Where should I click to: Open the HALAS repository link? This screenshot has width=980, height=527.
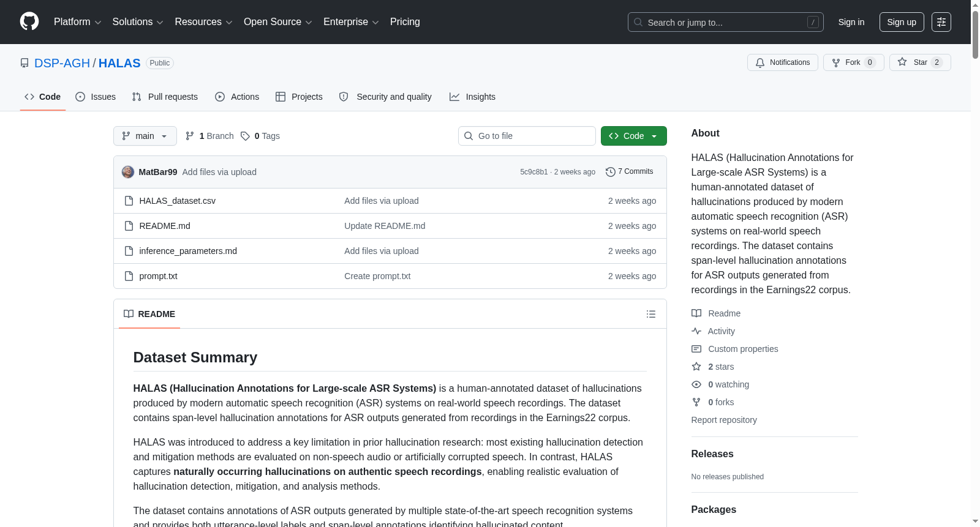(119, 63)
